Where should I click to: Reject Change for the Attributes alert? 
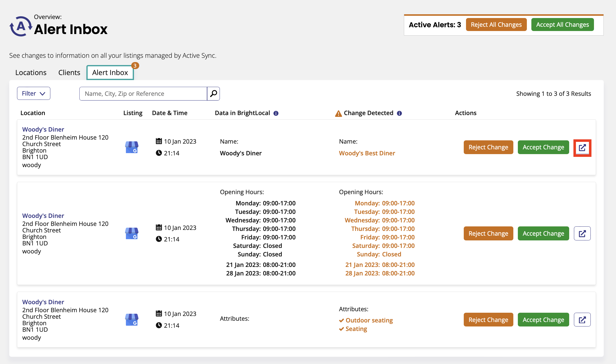pyautogui.click(x=488, y=320)
